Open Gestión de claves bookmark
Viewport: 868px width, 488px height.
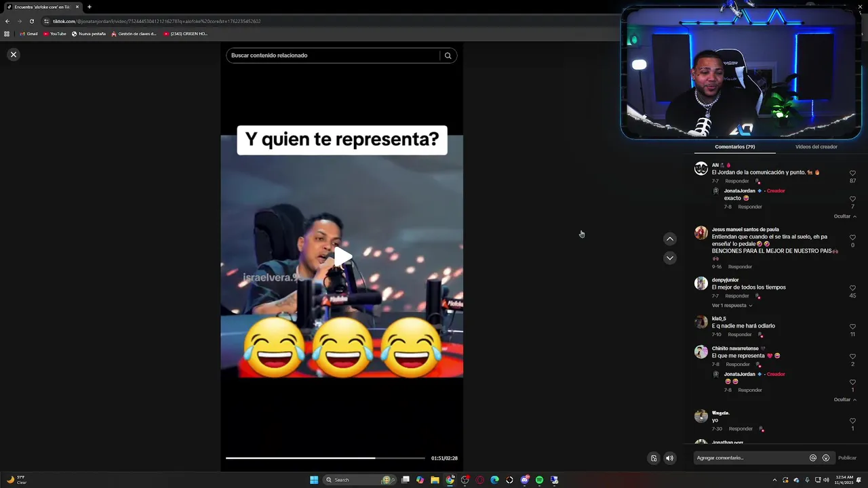134,34
